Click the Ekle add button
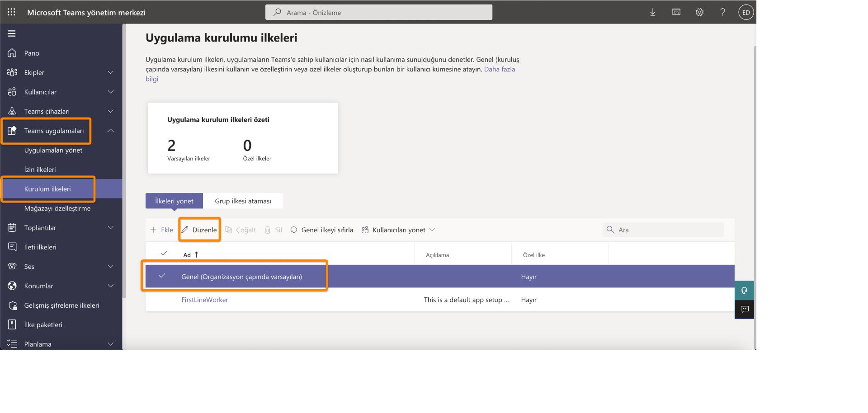868x413 pixels. (161, 230)
